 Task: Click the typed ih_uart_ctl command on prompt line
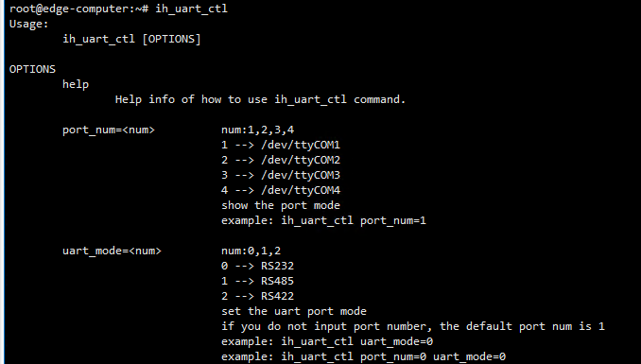(x=191, y=9)
